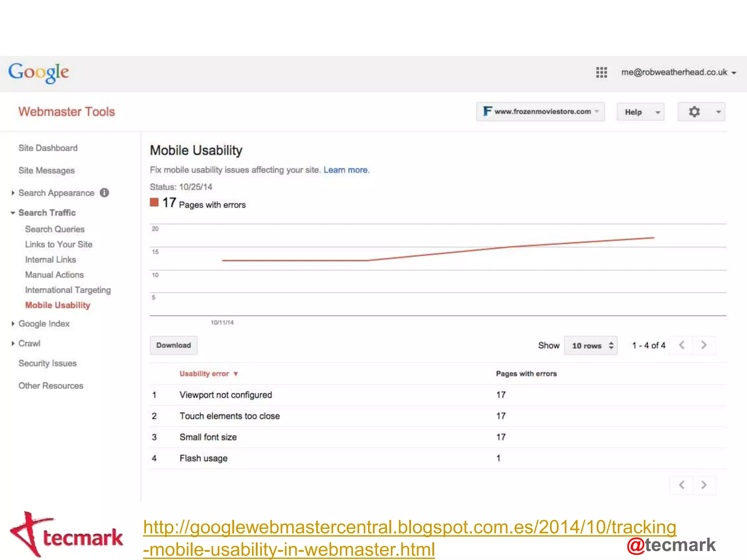Click the Learn more link

(346, 170)
